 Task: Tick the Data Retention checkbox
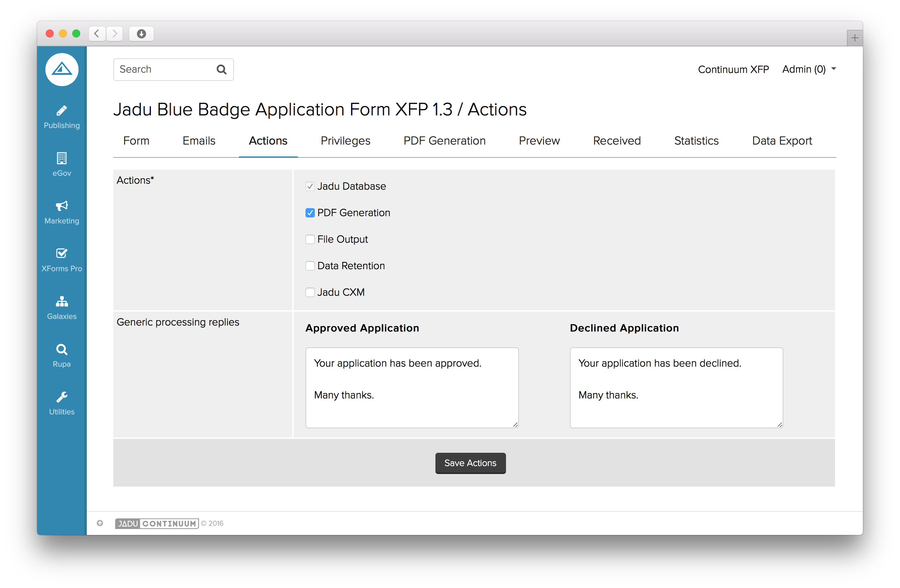pyautogui.click(x=310, y=266)
